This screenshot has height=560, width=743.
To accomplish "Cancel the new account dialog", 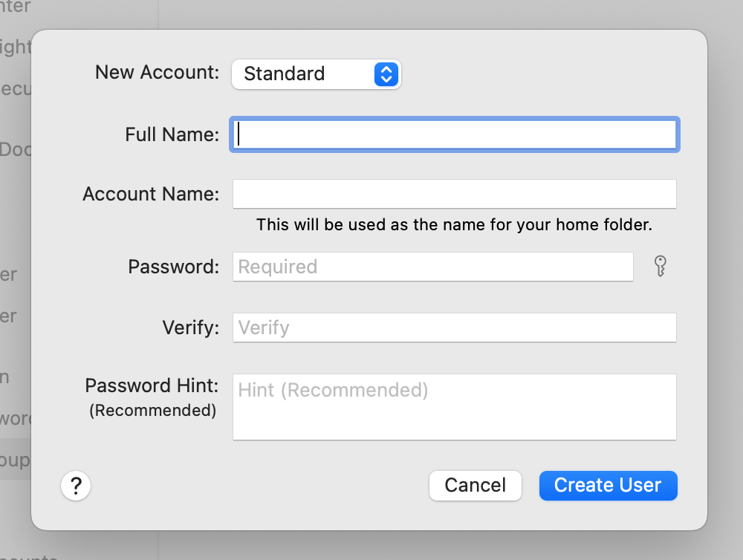I will (x=475, y=486).
